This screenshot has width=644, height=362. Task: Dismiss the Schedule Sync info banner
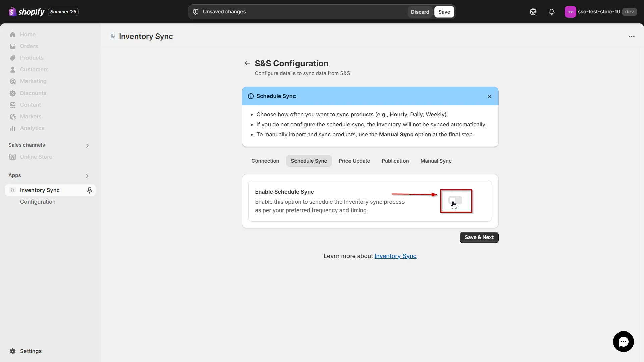[489, 96]
